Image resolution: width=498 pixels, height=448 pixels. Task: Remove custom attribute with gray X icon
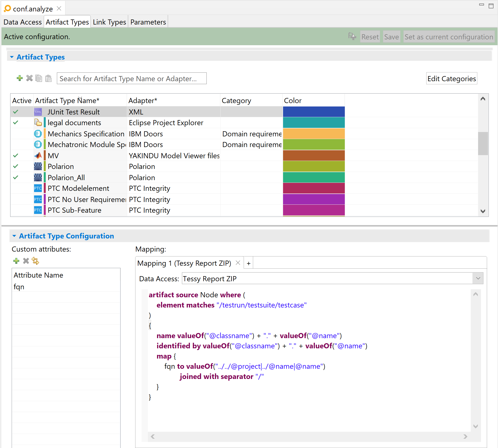click(x=26, y=261)
